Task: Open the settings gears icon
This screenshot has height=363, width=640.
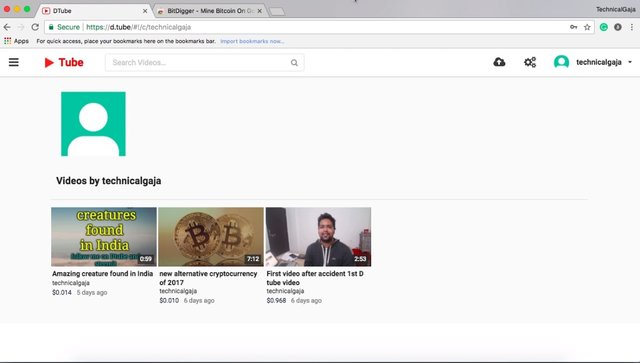Action: 530,62
